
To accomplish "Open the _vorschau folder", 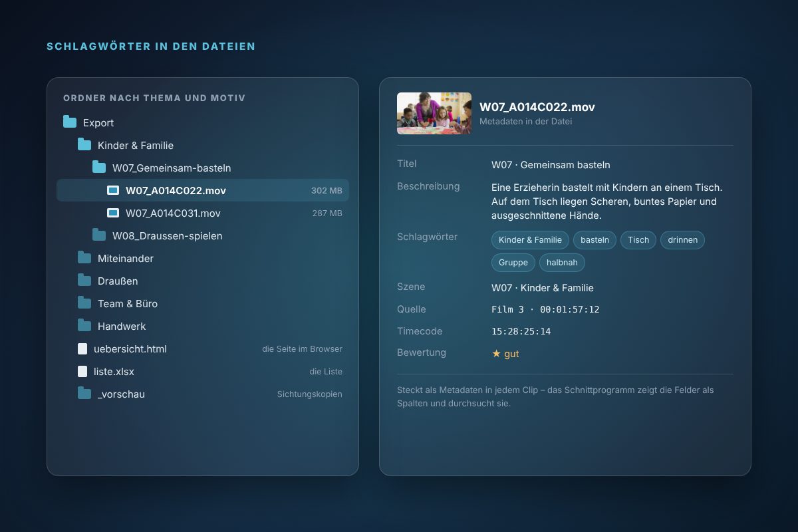I will pyautogui.click(x=203, y=394).
